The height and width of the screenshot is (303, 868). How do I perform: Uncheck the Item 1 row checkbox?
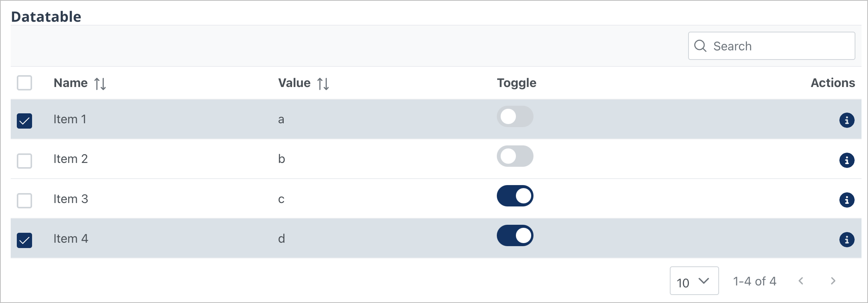pyautogui.click(x=24, y=122)
